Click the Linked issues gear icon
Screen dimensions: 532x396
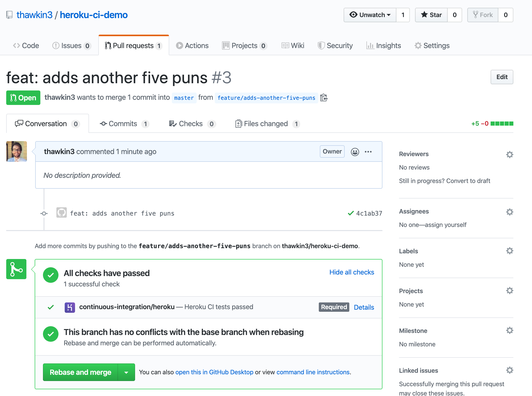(x=509, y=370)
